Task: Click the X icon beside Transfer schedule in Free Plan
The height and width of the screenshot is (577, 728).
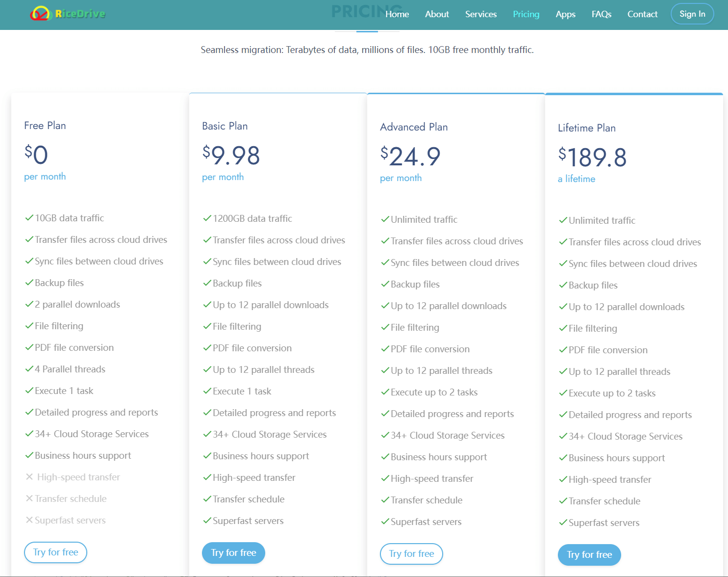Action: tap(29, 498)
